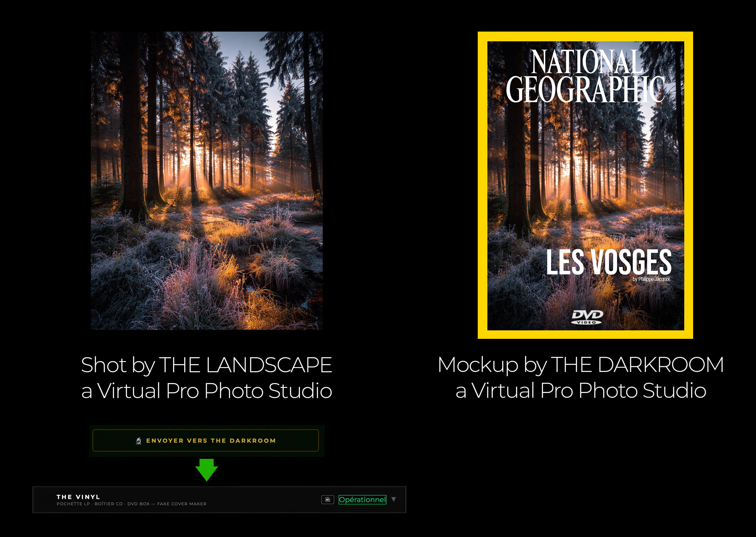The width and height of the screenshot is (756, 537).
Task: Click the microscope icon in Darkroom button
Action: click(x=139, y=440)
